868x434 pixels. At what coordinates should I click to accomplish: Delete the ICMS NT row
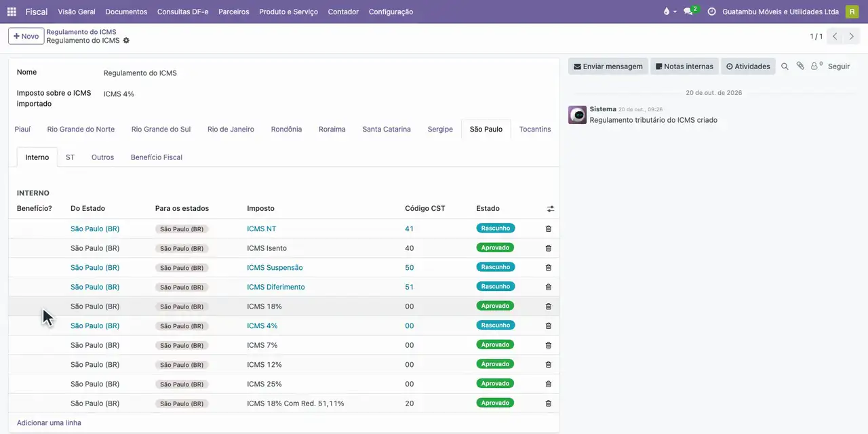click(549, 229)
